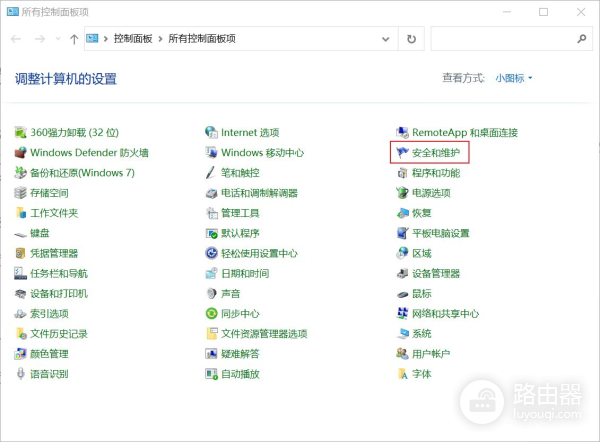Open the 管理工具 icon
The image size is (600, 442).
tap(211, 213)
